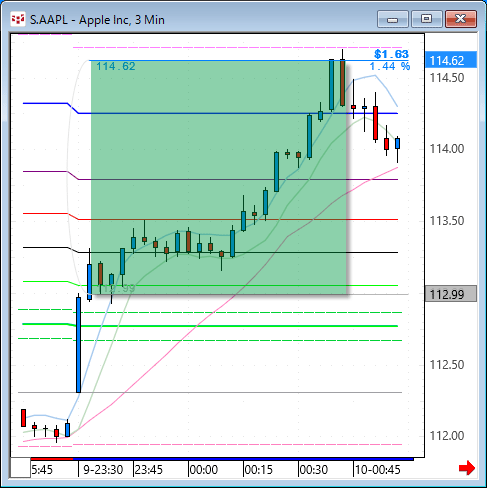The height and width of the screenshot is (488, 487).
Task: Click the $1.63 measurement value
Action: pyautogui.click(x=391, y=54)
